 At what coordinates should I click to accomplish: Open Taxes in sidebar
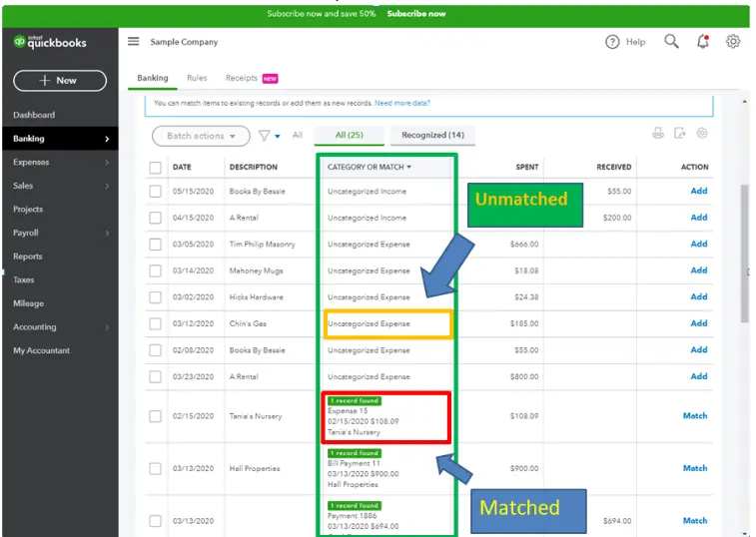24,280
